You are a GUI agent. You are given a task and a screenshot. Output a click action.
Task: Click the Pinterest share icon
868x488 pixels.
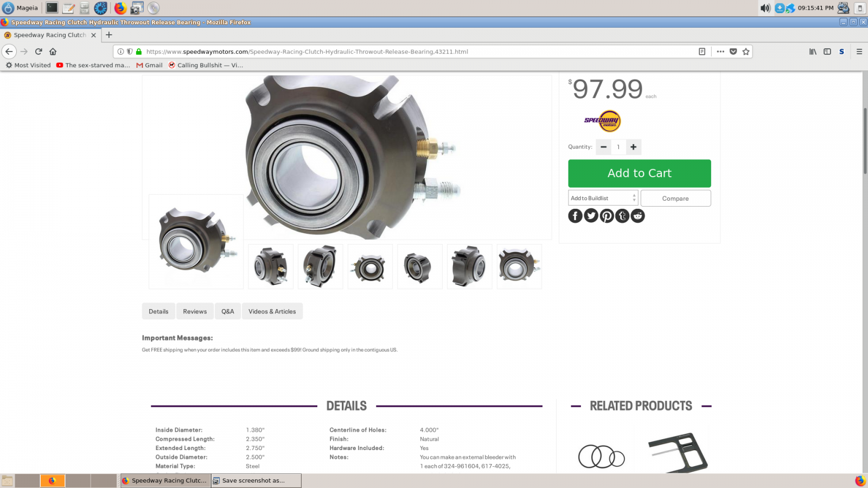click(x=607, y=216)
